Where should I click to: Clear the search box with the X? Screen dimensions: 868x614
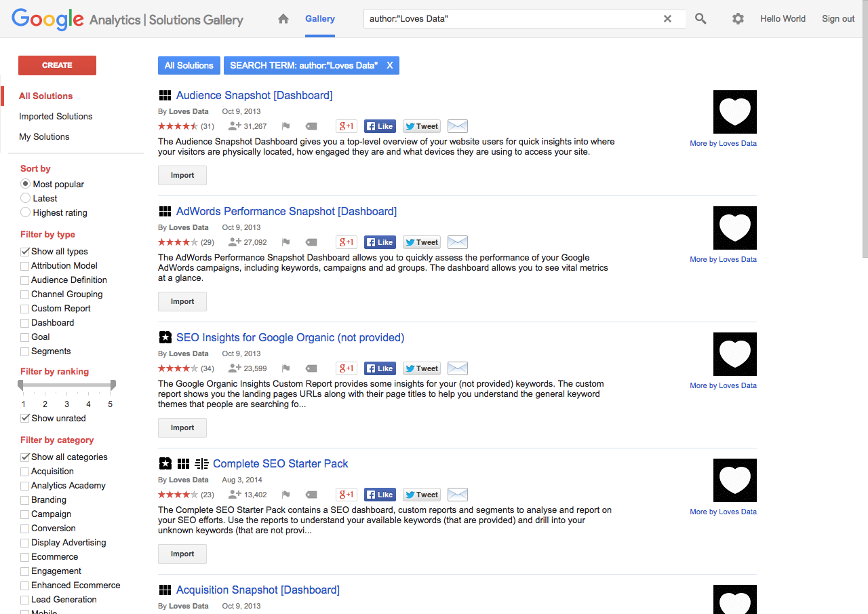(x=667, y=19)
